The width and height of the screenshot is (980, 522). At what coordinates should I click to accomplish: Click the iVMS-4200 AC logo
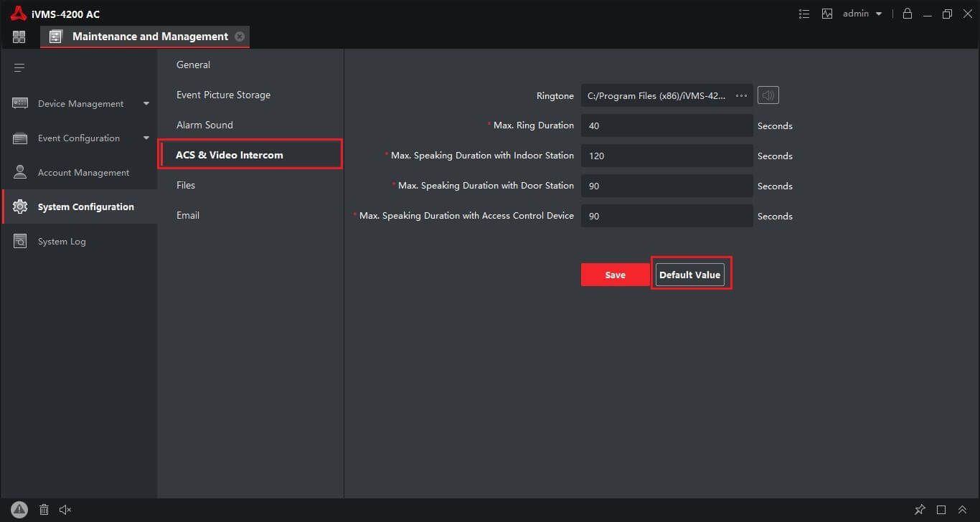coord(19,14)
